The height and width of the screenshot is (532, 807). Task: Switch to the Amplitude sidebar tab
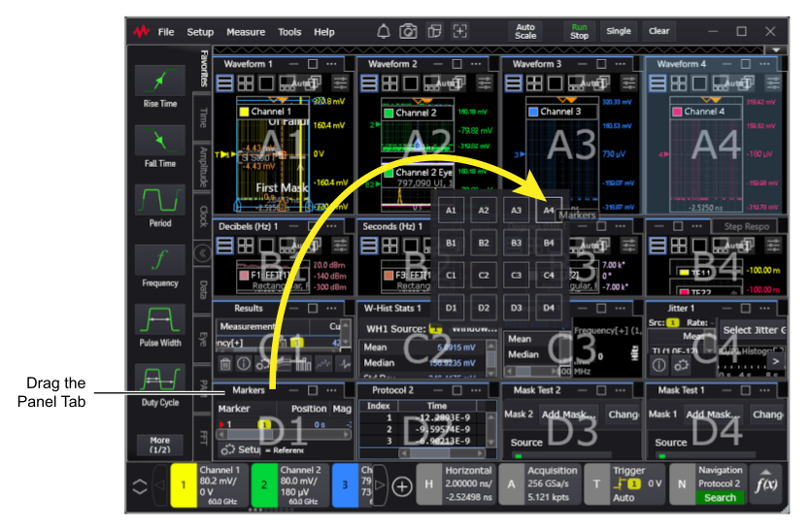coord(203,169)
